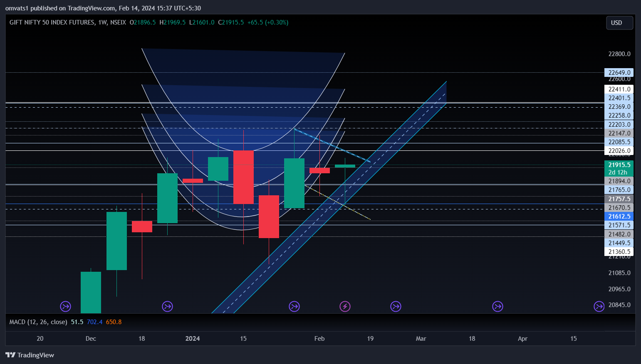Click the close value C21915.5
Image resolution: width=641 pixels, height=364 pixels.
pos(231,22)
